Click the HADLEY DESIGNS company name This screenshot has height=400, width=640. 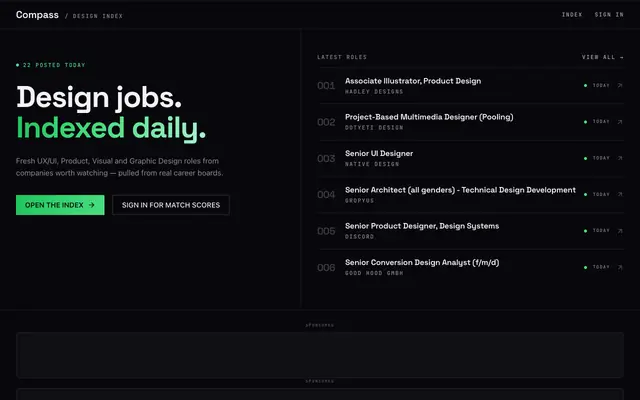[x=374, y=92]
